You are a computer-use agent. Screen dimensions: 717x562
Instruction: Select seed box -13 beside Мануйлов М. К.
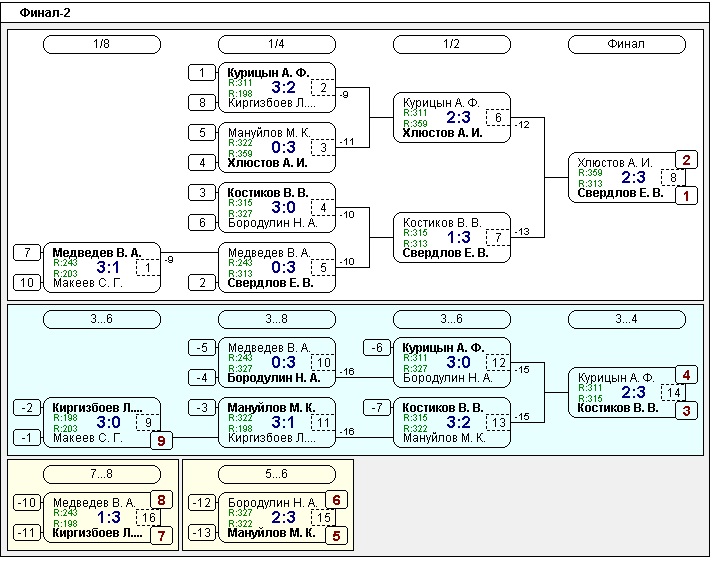click(x=203, y=533)
